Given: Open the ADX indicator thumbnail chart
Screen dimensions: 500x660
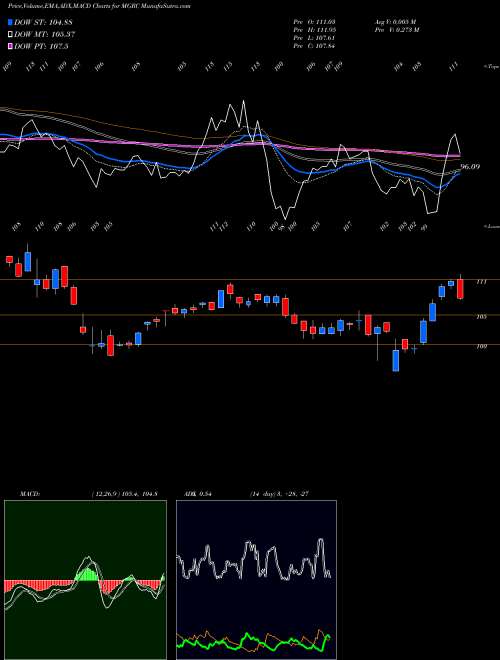Looking at the screenshot, I should (256, 580).
